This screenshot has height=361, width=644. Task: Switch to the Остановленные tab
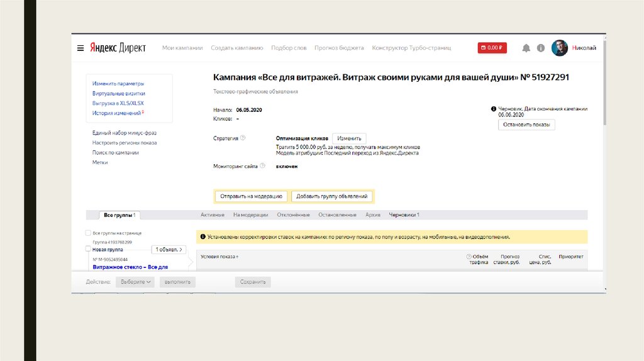(x=337, y=215)
